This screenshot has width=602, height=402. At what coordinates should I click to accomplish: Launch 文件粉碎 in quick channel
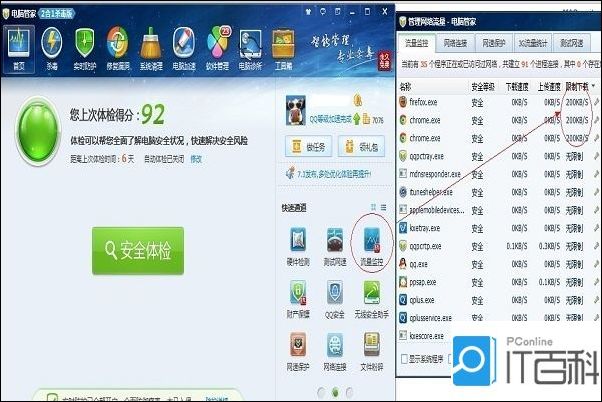[x=372, y=351]
